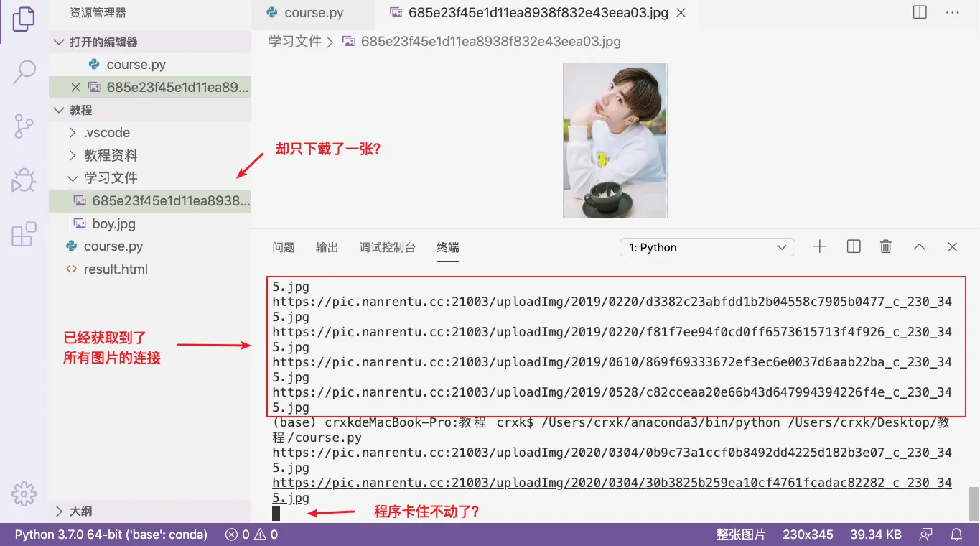This screenshot has width=980, height=546.
Task: Click the warnings count in status bar
Action: [x=266, y=534]
